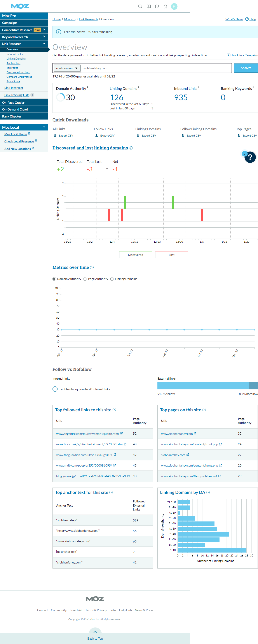Download All Links CSV via download icon
This screenshot has width=258, height=644.
click(x=55, y=135)
